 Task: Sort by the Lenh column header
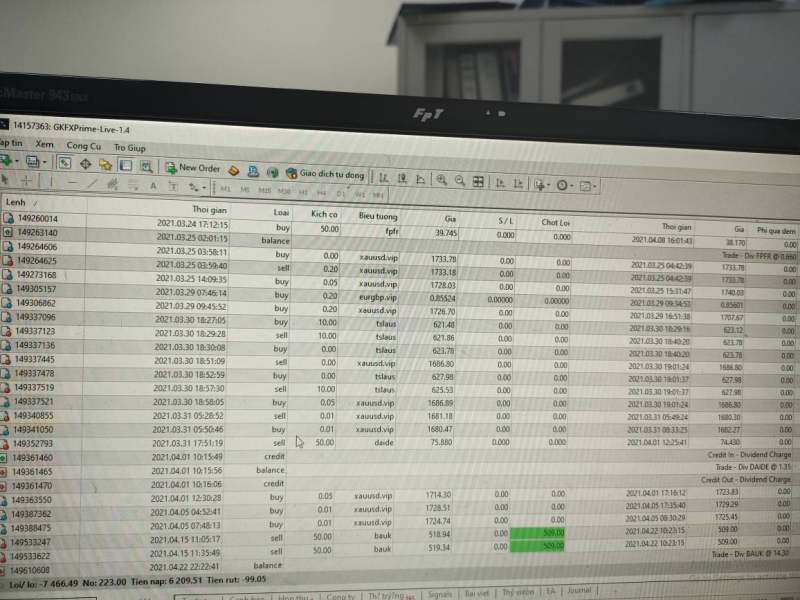tap(43, 203)
